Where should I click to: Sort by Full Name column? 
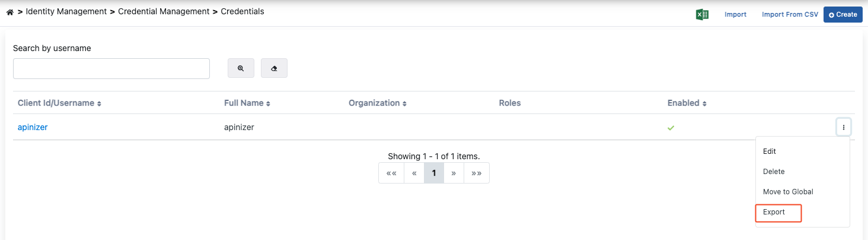[247, 103]
